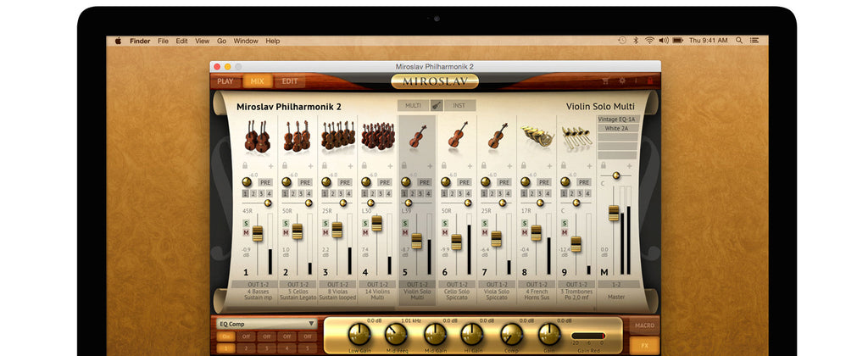This screenshot has height=356, width=868.
Task: Mute channel 4 with its M button
Action: pyautogui.click(x=366, y=232)
